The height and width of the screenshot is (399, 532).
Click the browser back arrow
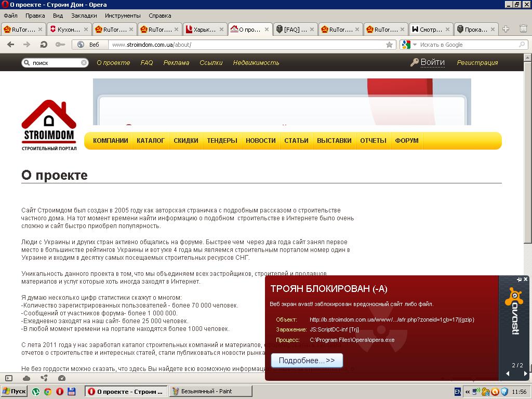point(10,45)
